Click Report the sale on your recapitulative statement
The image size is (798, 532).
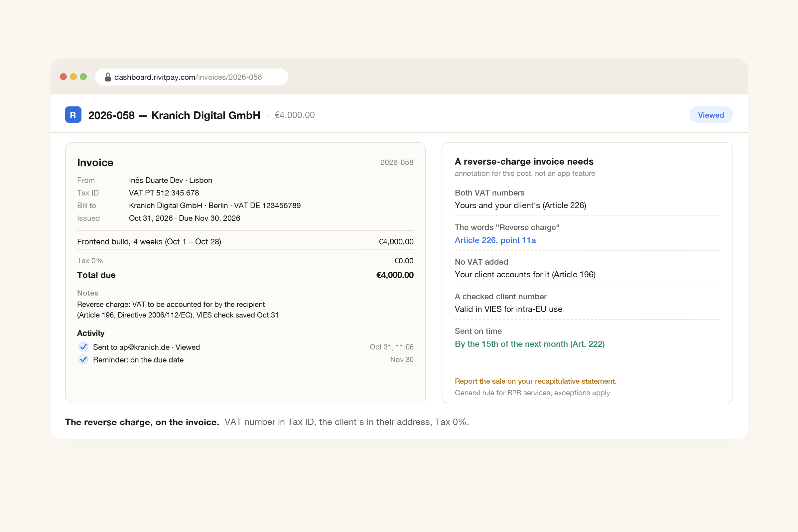click(x=536, y=381)
